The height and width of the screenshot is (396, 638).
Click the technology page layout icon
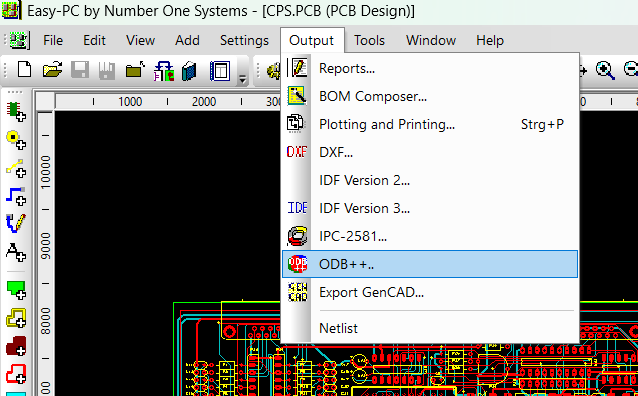220,71
